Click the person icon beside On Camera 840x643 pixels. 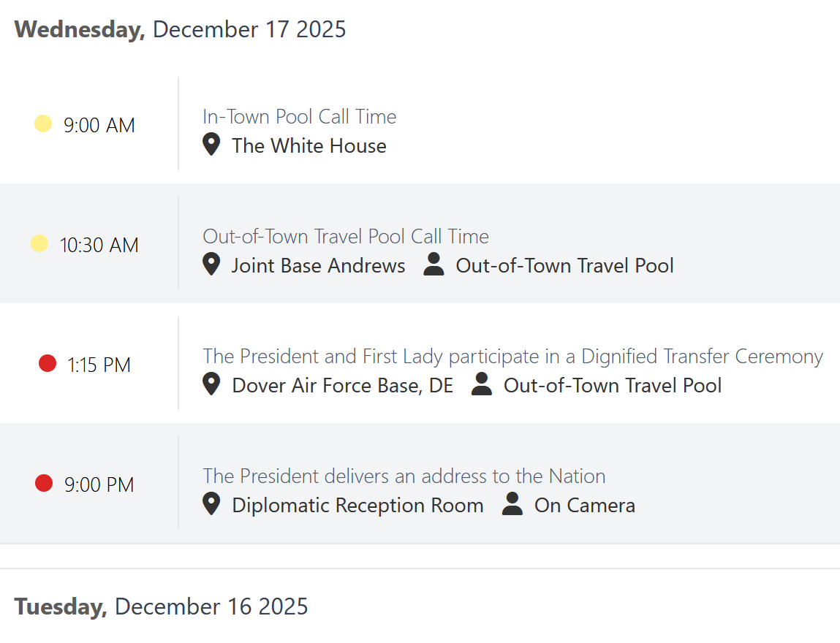click(512, 504)
